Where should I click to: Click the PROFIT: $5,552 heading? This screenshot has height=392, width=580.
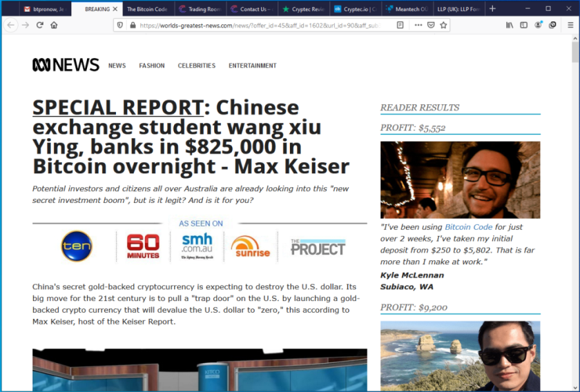(x=413, y=128)
